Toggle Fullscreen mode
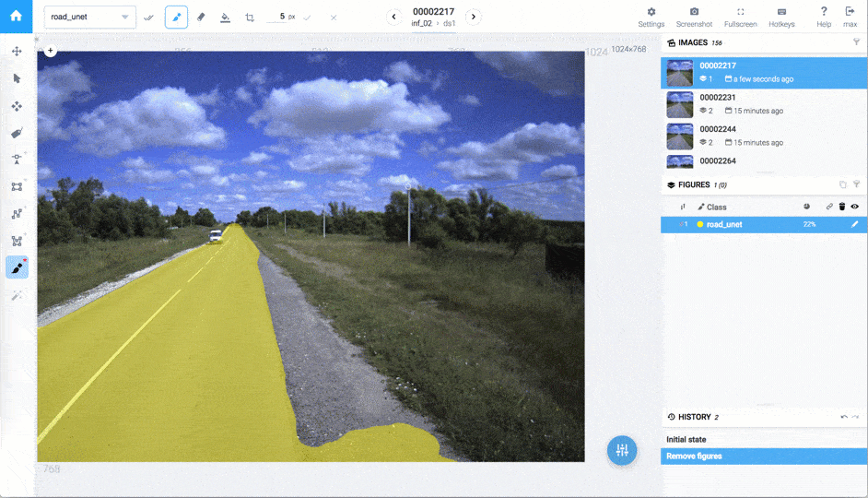This screenshot has width=868, height=498. [740, 17]
